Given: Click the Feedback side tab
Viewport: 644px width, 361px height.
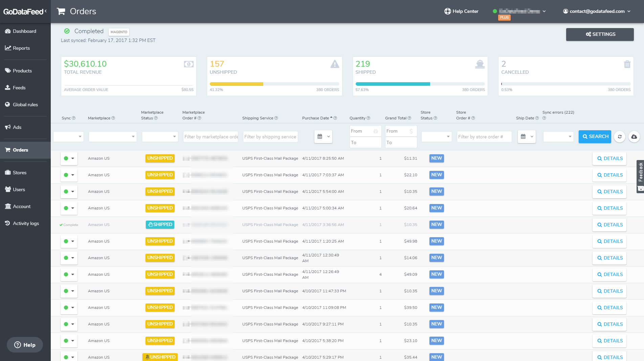Looking at the screenshot, I should (640, 173).
